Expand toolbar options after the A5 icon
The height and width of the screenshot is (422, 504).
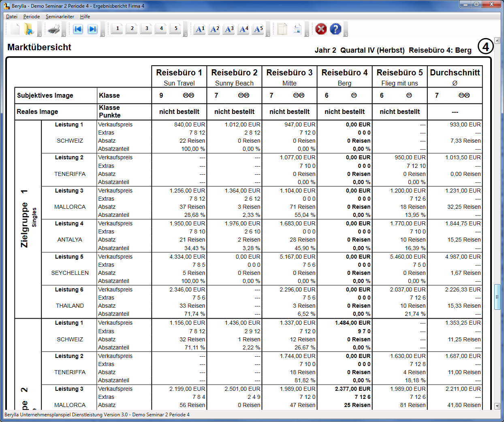(x=268, y=30)
